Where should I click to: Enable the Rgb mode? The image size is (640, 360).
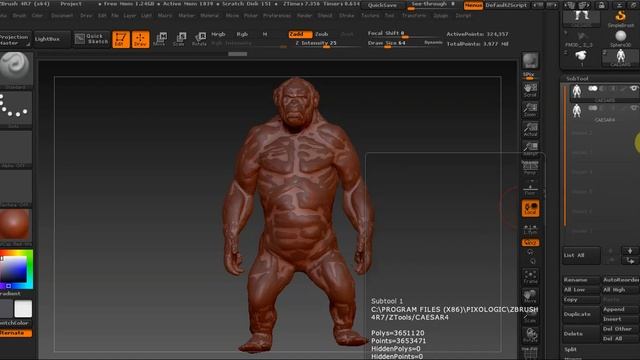[x=242, y=34]
